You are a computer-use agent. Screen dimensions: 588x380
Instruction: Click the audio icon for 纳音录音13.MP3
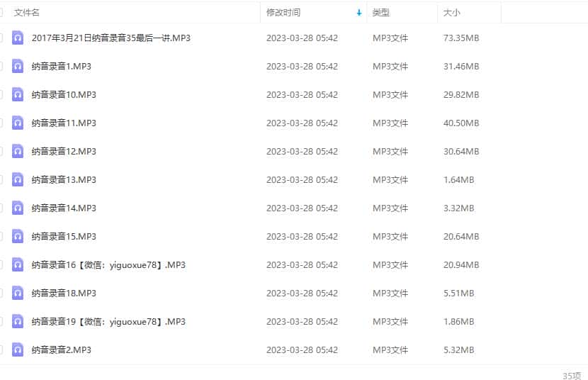[x=18, y=179]
